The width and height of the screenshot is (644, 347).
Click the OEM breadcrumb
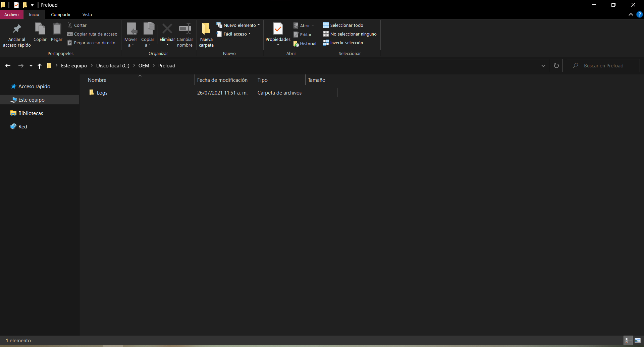coord(144,66)
